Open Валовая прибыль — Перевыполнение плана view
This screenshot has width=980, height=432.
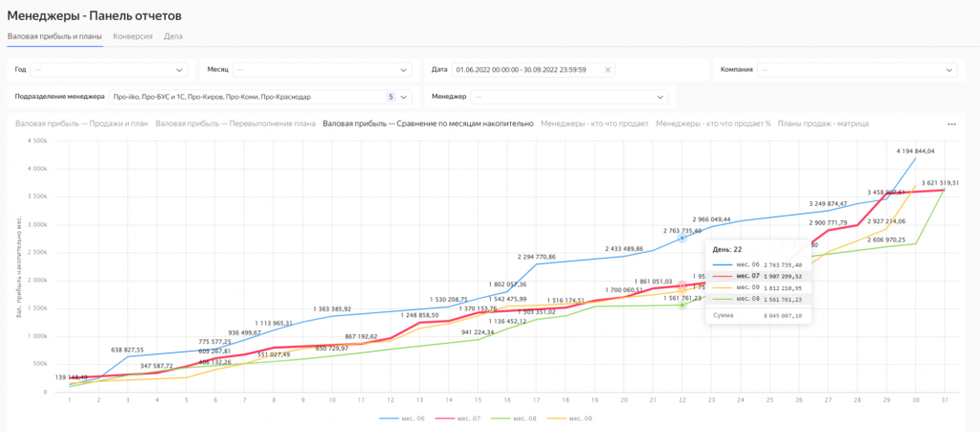235,124
